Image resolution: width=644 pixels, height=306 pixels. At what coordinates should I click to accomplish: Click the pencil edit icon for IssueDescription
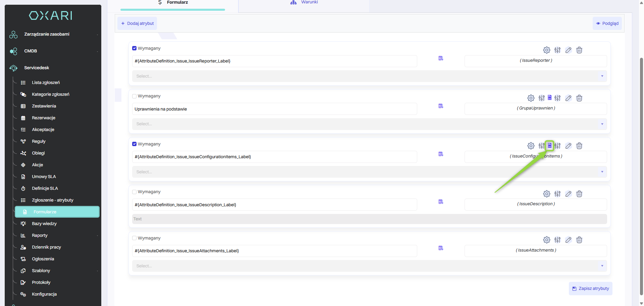tap(568, 194)
